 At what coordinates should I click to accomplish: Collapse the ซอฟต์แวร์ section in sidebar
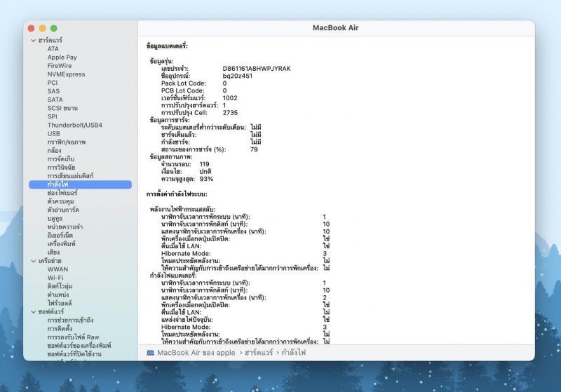[x=33, y=311]
